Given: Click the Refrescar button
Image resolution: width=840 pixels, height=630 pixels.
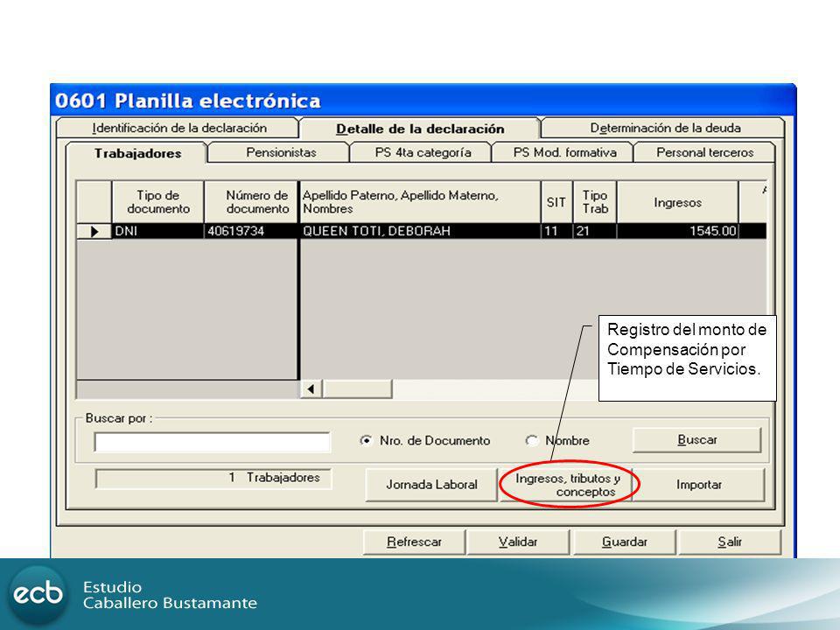Looking at the screenshot, I should point(414,542).
